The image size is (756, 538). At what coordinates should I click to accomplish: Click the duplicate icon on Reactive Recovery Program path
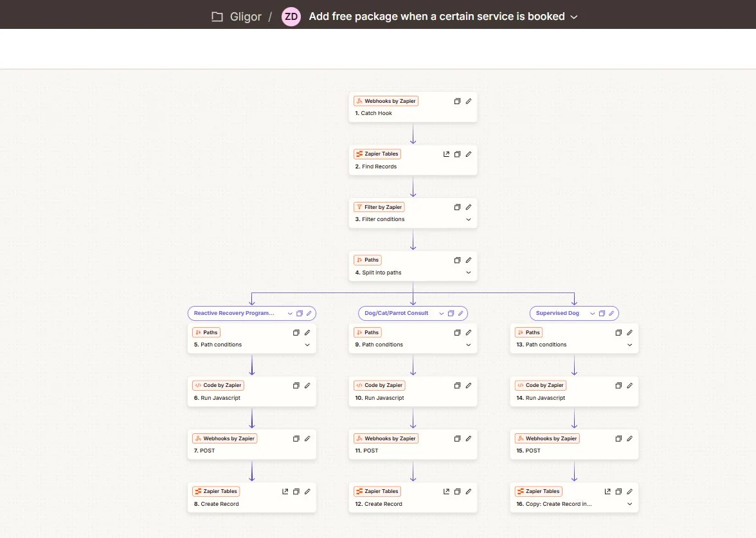point(300,314)
